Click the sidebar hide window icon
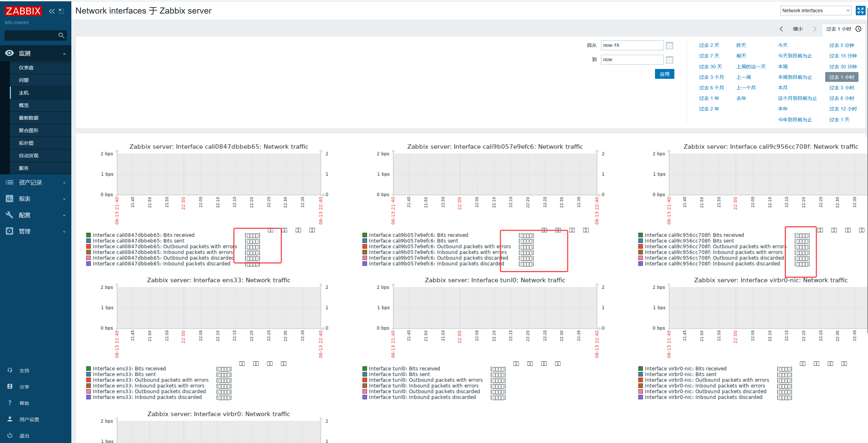Image resolution: width=868 pixels, height=443 pixels. (x=61, y=11)
